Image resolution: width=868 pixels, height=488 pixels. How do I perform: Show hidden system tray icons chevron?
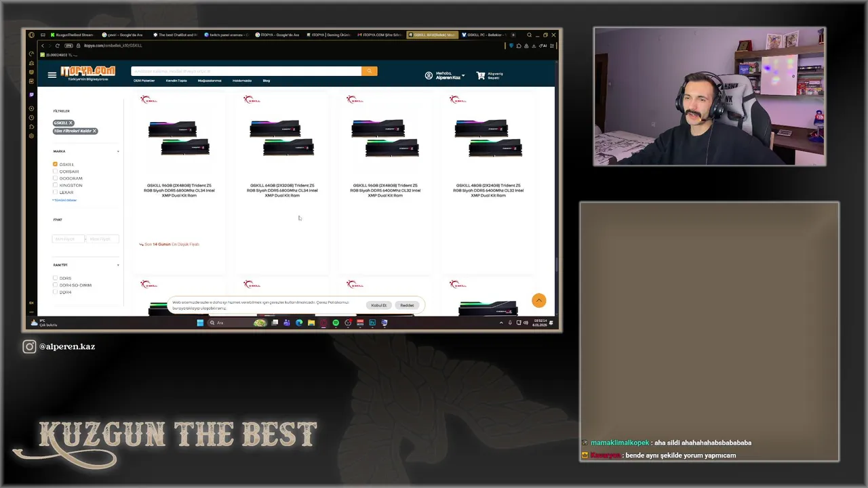click(502, 323)
